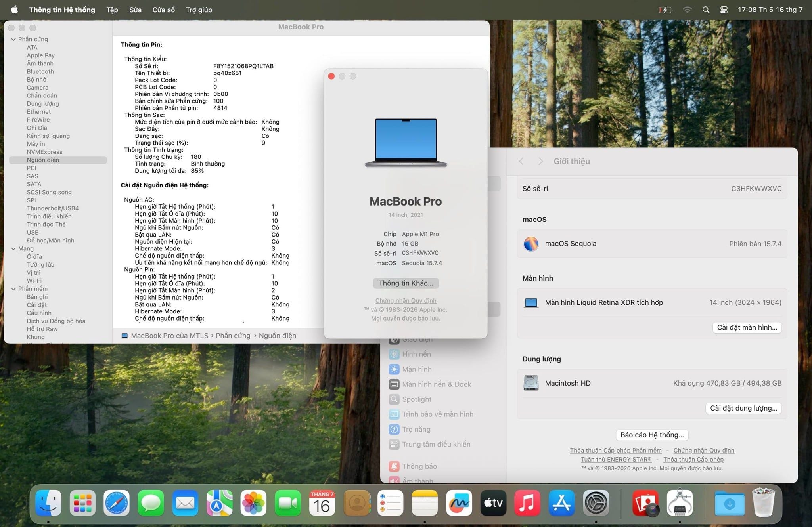Click Báo cáo Hệ thống button
The width and height of the screenshot is (812, 527).
(652, 435)
